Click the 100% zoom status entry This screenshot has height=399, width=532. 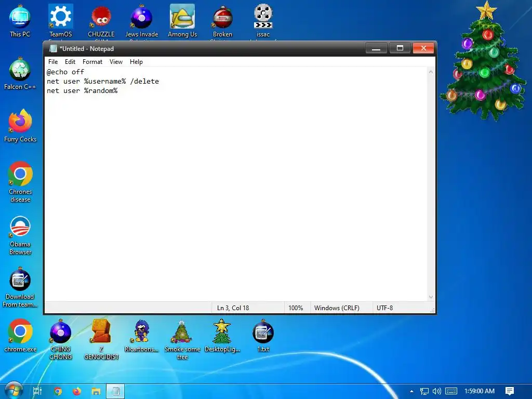(x=296, y=308)
